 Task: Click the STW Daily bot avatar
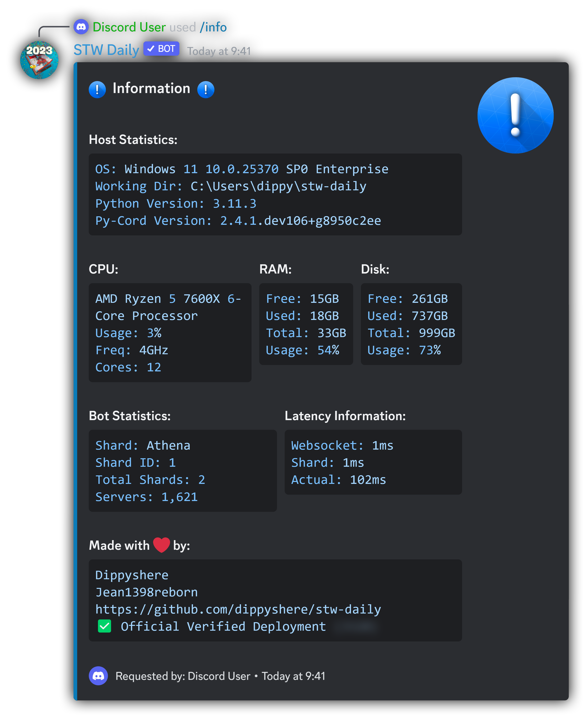tap(39, 60)
